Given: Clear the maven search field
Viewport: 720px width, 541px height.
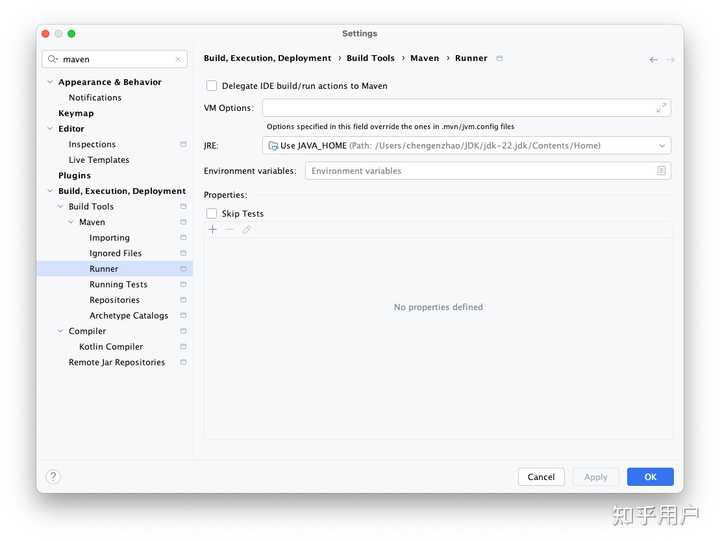Looking at the screenshot, I should pyautogui.click(x=178, y=60).
